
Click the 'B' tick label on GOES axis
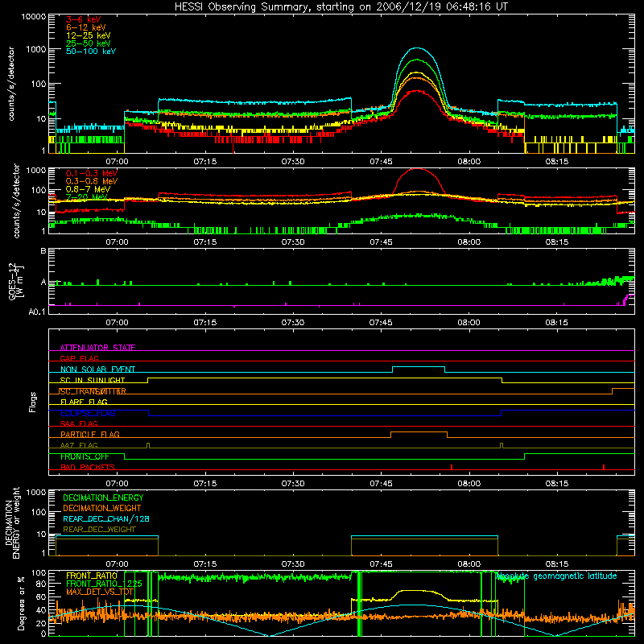pos(43,250)
